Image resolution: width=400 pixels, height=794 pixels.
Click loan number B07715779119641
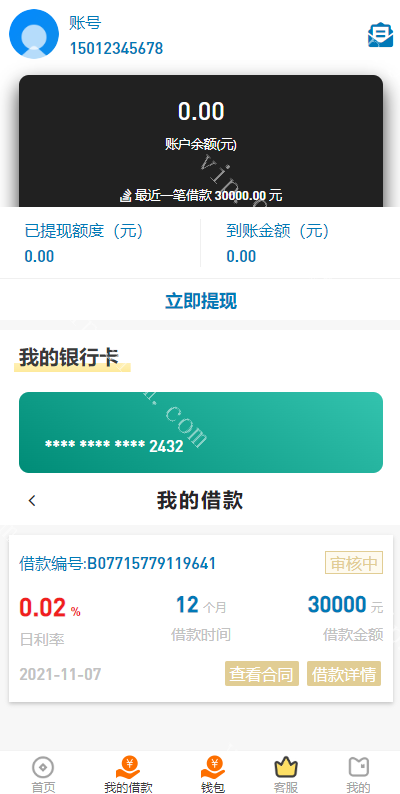click(152, 563)
